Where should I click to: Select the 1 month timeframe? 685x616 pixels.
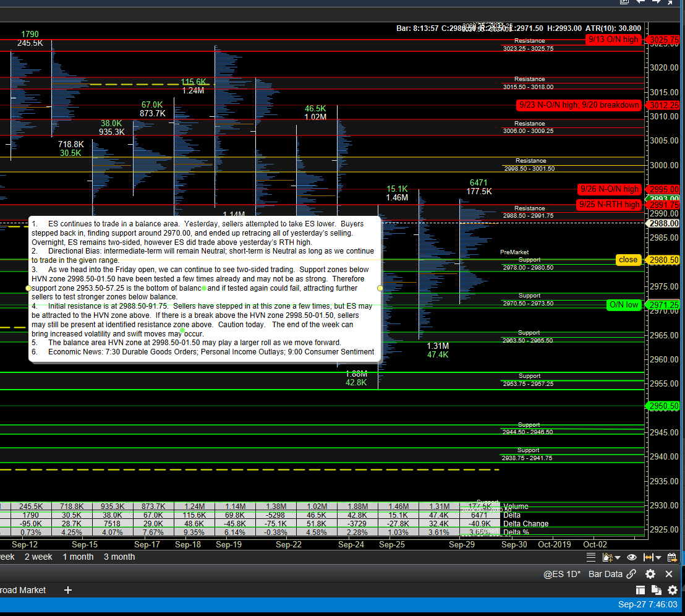(x=78, y=557)
